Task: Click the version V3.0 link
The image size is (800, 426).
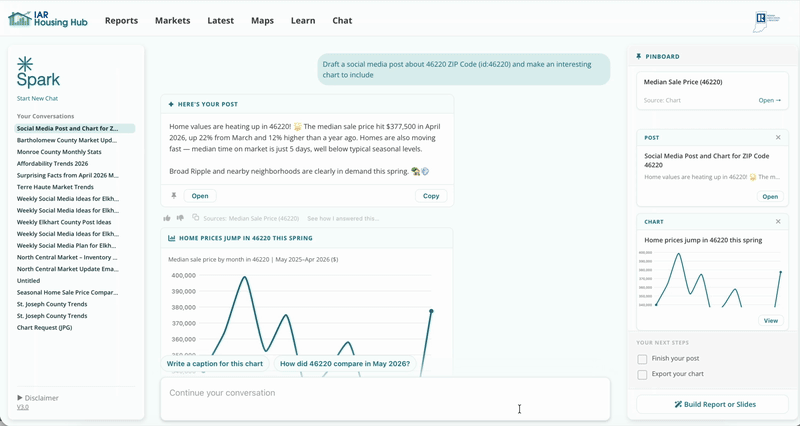Action: (x=22, y=407)
